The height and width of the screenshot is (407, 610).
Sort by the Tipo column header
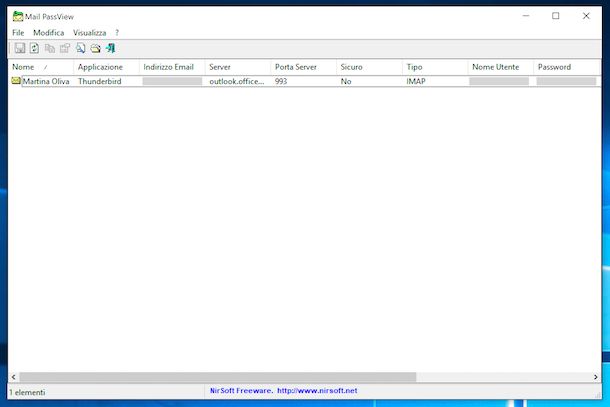435,67
